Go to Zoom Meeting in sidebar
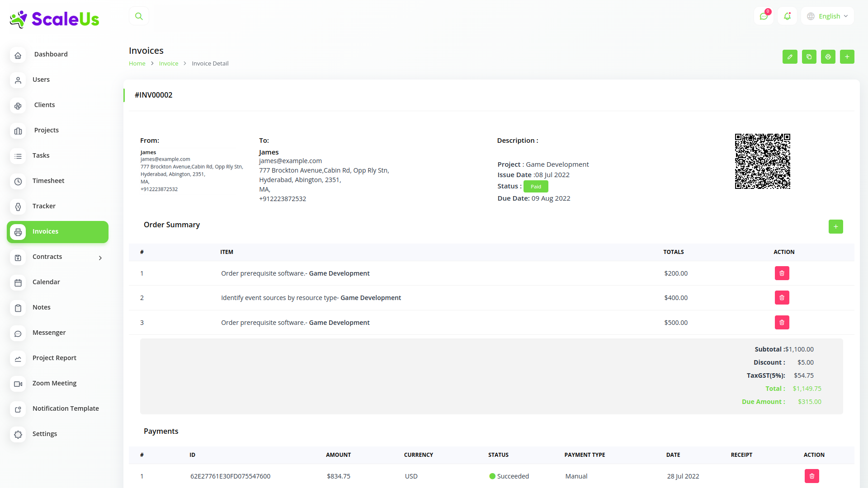This screenshot has width=868, height=488. tap(54, 383)
